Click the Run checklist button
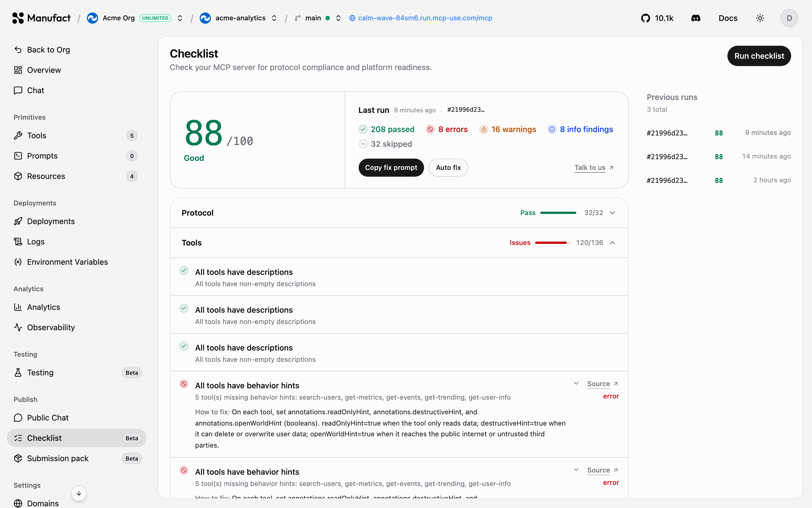The width and height of the screenshot is (812, 508). coord(759,56)
